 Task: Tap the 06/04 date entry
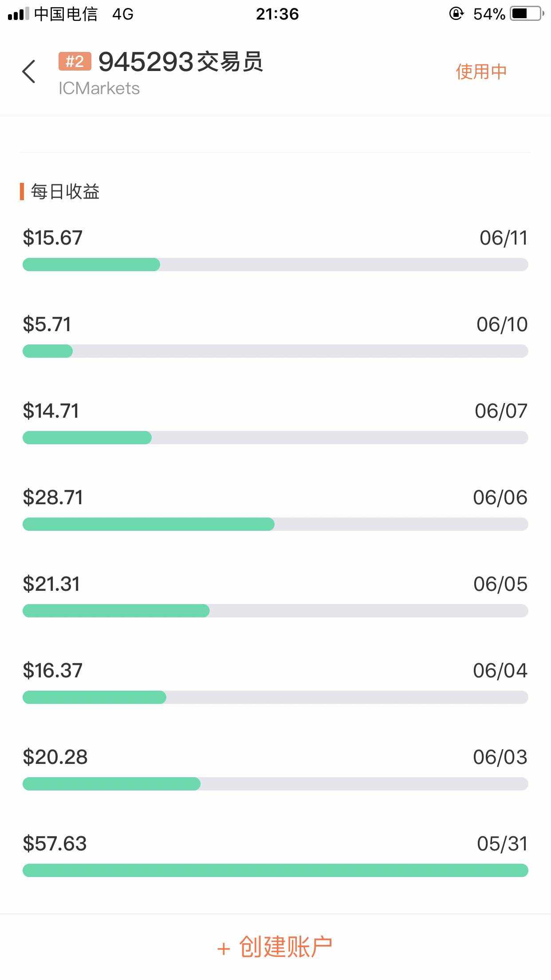click(500, 671)
